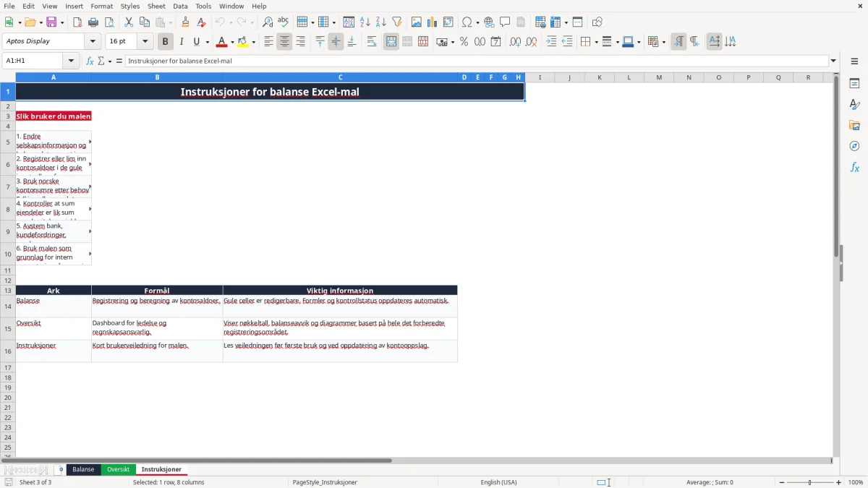This screenshot has height=488, width=868.
Task: Insert a comment
Action: point(505,22)
